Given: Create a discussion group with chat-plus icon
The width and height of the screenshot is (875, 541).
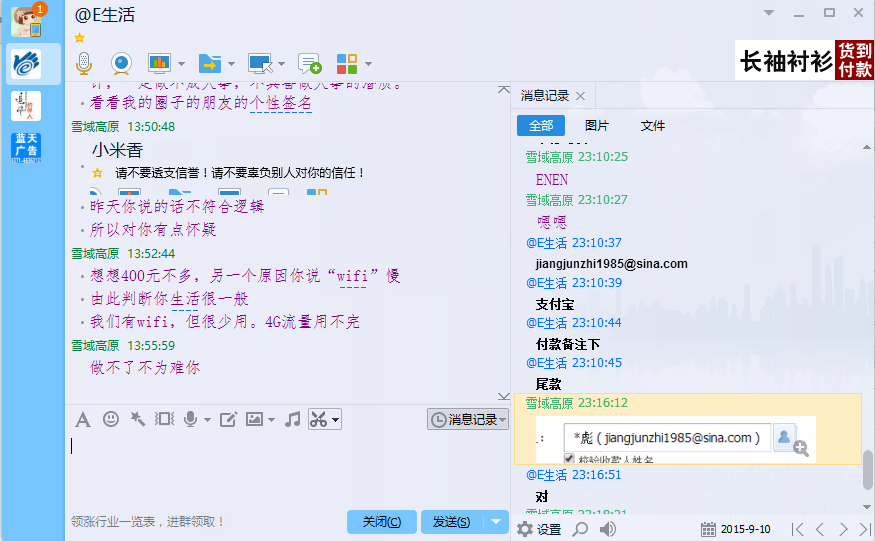Looking at the screenshot, I should (310, 63).
